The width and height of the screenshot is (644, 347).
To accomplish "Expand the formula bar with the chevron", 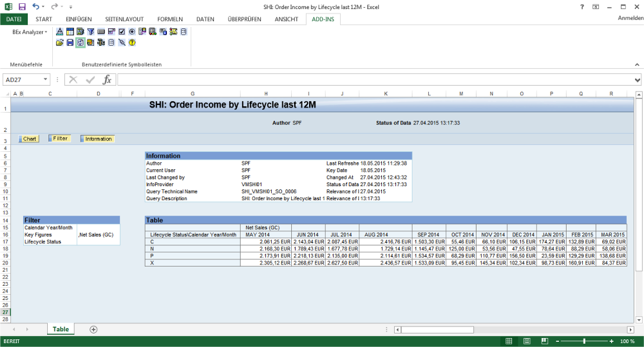I will (637, 80).
